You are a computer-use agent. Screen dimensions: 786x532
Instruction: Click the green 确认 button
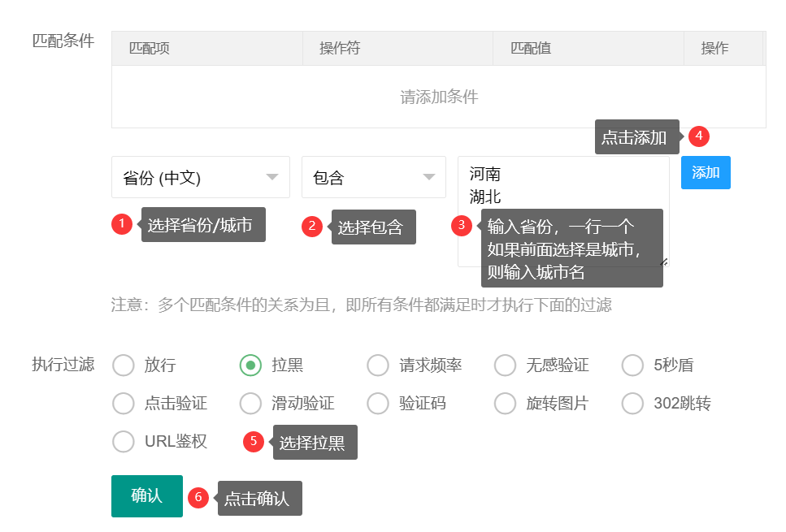coord(147,495)
